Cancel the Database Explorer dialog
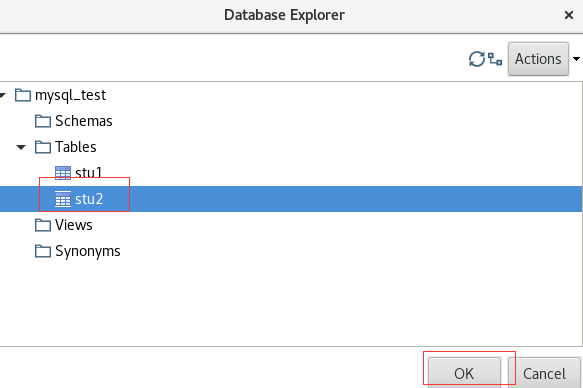Viewport: 583px width, 388px height. coord(544,373)
